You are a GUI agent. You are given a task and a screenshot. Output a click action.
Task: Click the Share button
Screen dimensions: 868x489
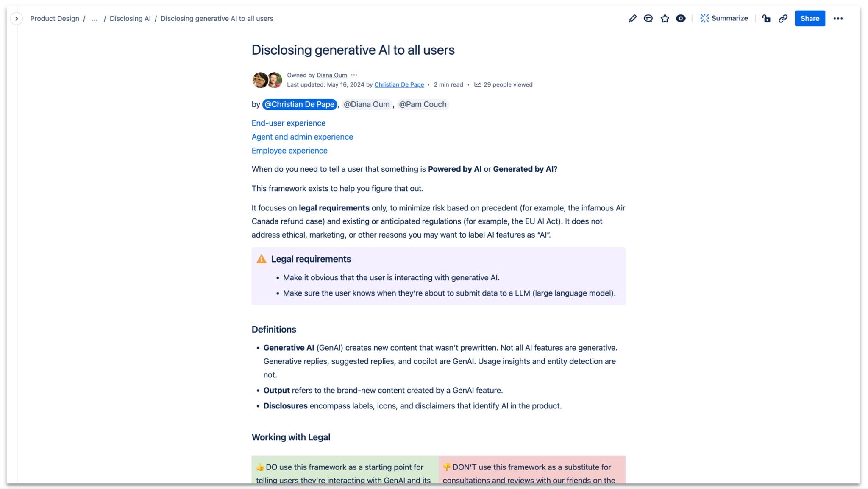810,18
